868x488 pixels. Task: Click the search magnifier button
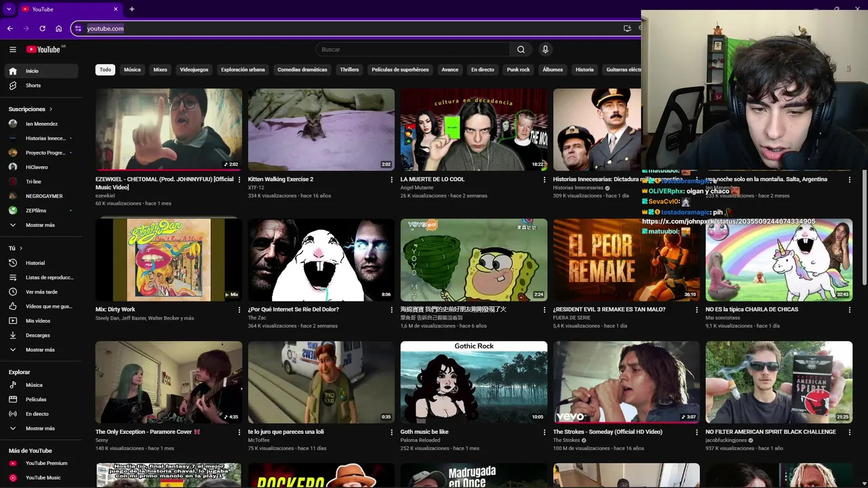(x=521, y=49)
